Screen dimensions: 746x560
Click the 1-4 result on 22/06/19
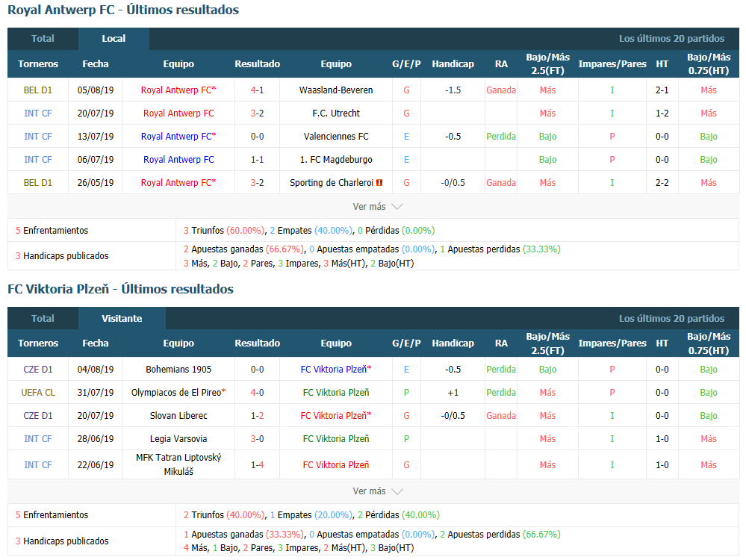(258, 465)
